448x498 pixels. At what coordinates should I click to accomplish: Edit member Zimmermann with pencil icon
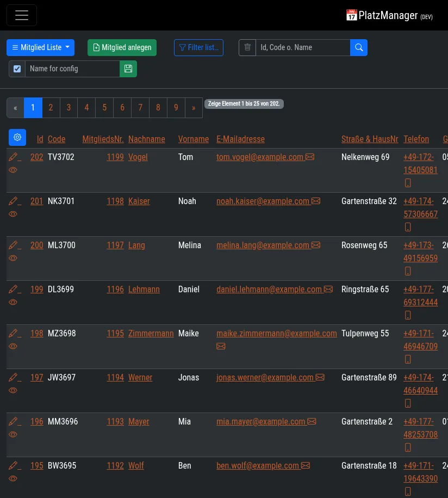click(x=13, y=334)
